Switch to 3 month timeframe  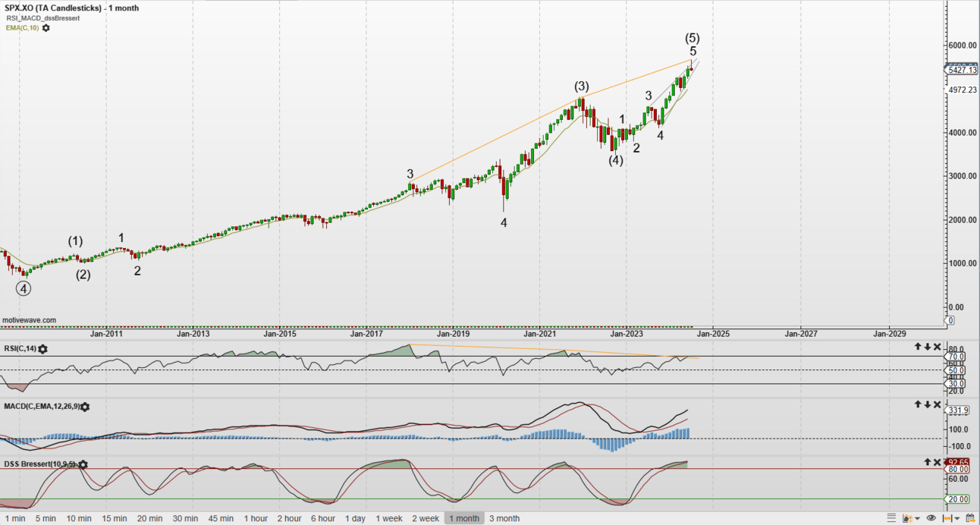pyautogui.click(x=504, y=518)
